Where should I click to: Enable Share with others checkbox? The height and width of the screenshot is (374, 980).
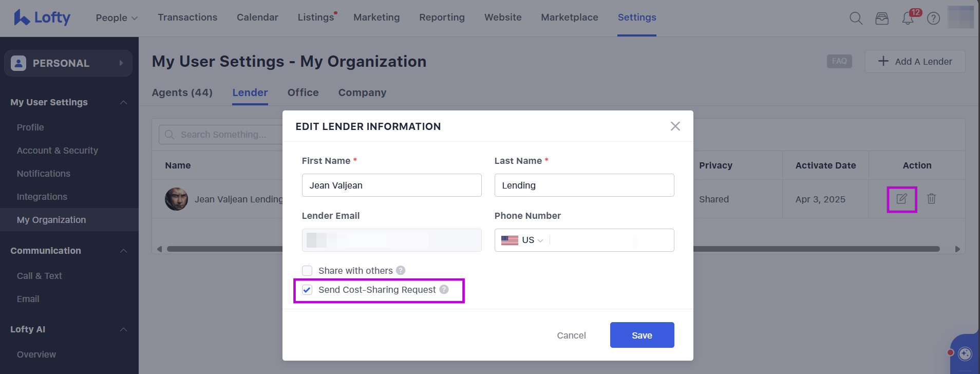click(307, 271)
